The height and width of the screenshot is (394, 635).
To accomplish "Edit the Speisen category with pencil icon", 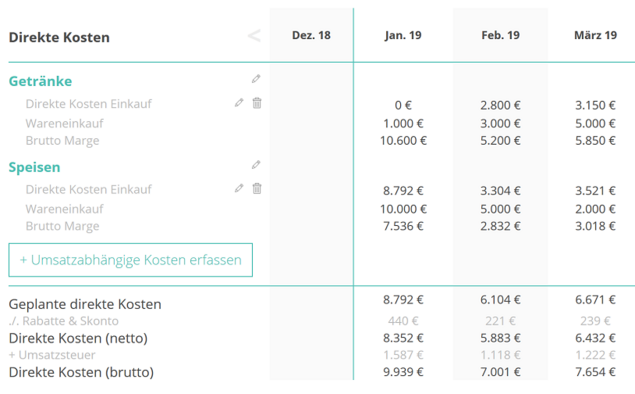I will point(256,164).
